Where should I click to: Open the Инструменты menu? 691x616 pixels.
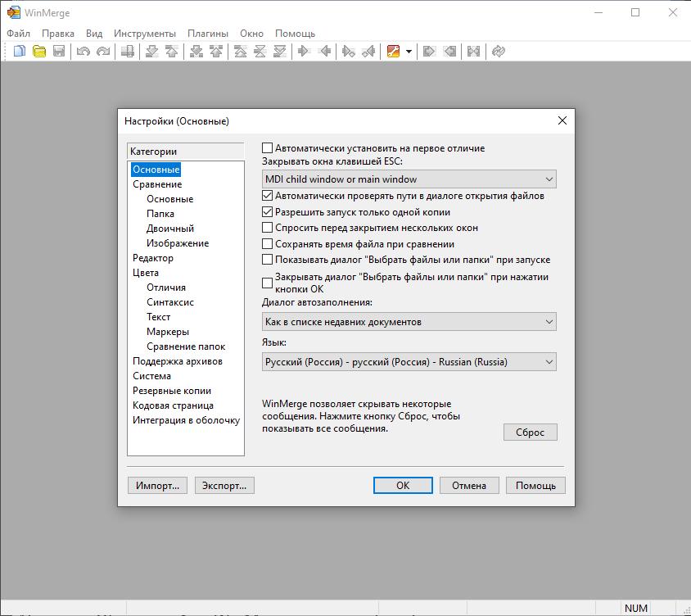point(145,34)
